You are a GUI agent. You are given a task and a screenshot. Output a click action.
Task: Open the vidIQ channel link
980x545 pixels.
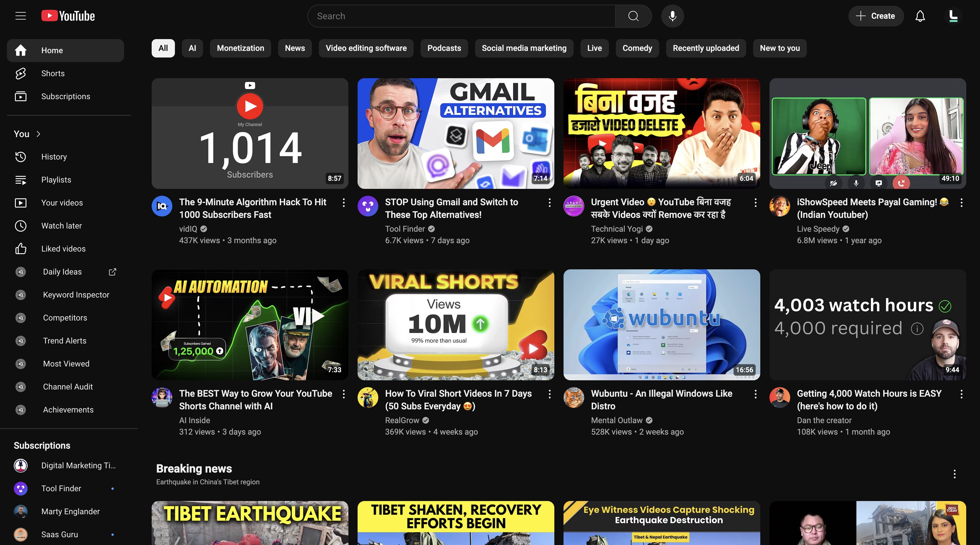pyautogui.click(x=188, y=229)
